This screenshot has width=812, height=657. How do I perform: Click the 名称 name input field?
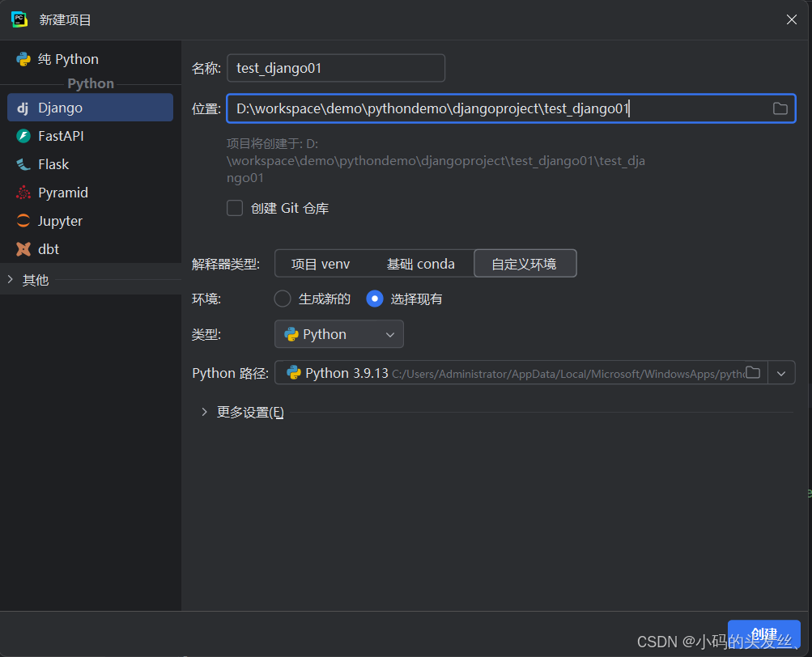tap(336, 68)
